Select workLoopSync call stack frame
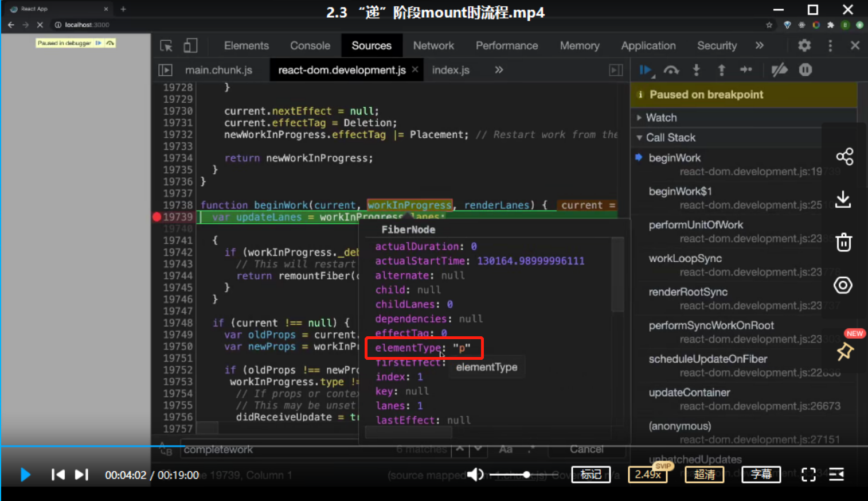The height and width of the screenshot is (501, 868). (x=685, y=259)
